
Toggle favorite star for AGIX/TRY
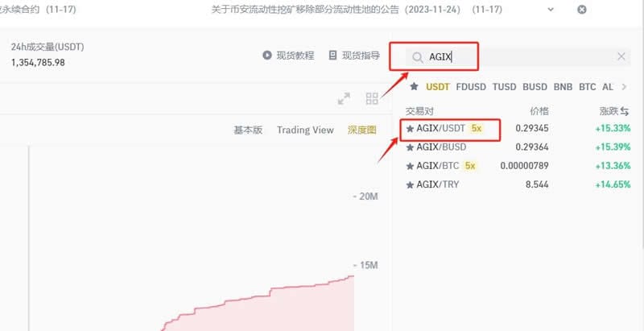pyautogui.click(x=410, y=185)
